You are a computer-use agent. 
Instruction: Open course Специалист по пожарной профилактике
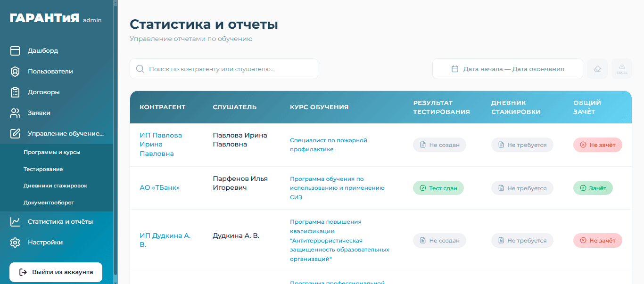(x=328, y=145)
